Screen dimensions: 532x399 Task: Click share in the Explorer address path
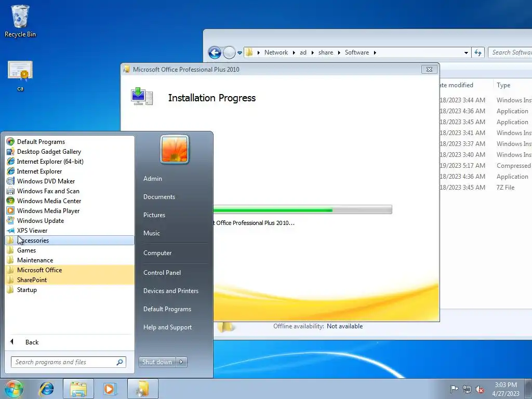pos(326,52)
